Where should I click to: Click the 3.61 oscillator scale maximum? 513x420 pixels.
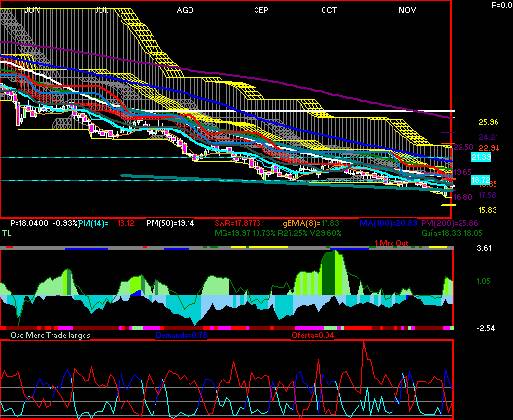[x=484, y=248]
